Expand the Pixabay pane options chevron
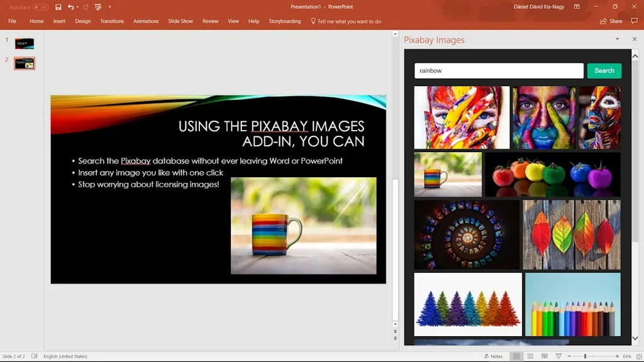 [617, 38]
